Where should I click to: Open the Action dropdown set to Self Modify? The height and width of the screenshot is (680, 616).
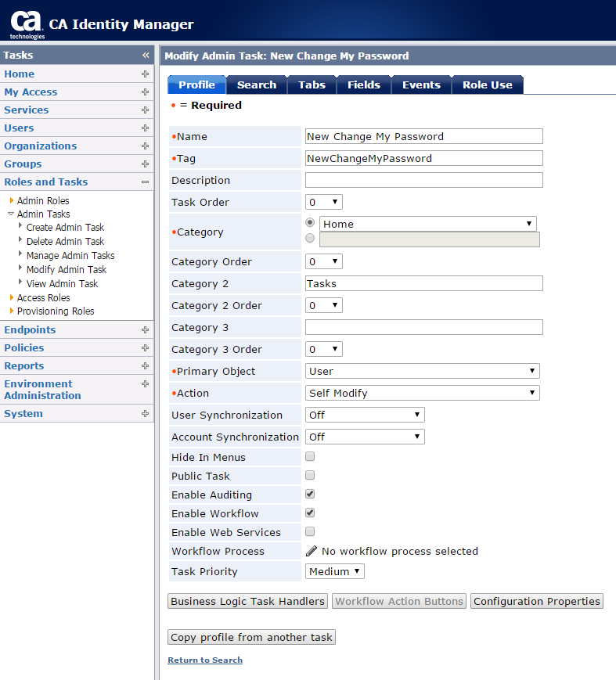[x=422, y=393]
